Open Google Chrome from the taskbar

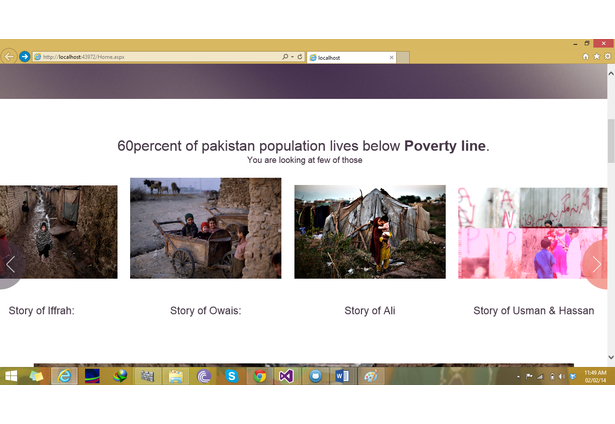260,376
